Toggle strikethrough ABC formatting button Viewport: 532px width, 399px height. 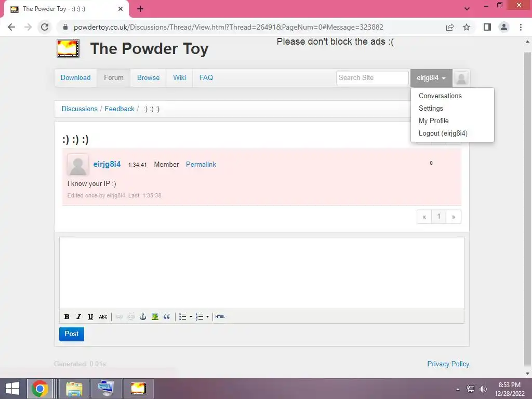[x=103, y=316]
